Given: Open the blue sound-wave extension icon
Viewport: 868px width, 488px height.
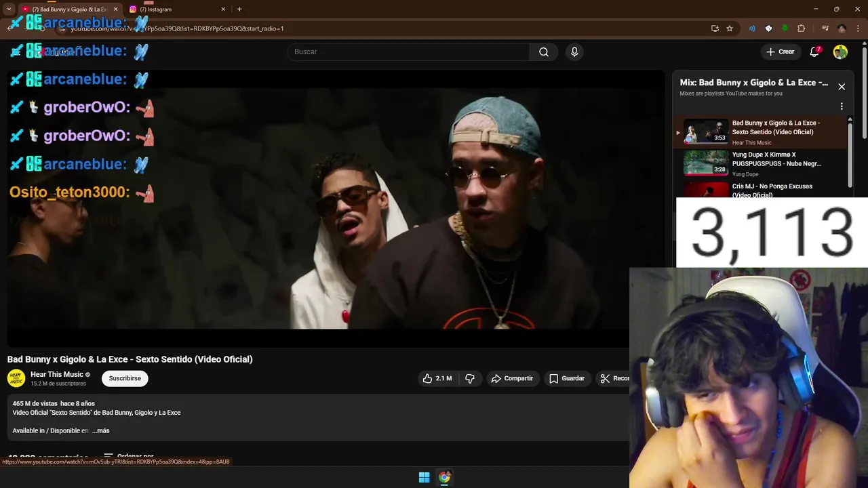Looking at the screenshot, I should [752, 28].
